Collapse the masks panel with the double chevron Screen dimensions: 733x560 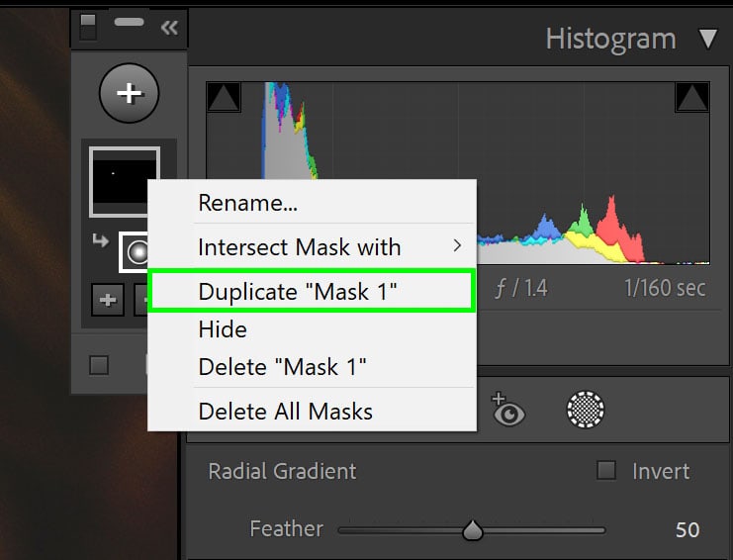pyautogui.click(x=169, y=28)
